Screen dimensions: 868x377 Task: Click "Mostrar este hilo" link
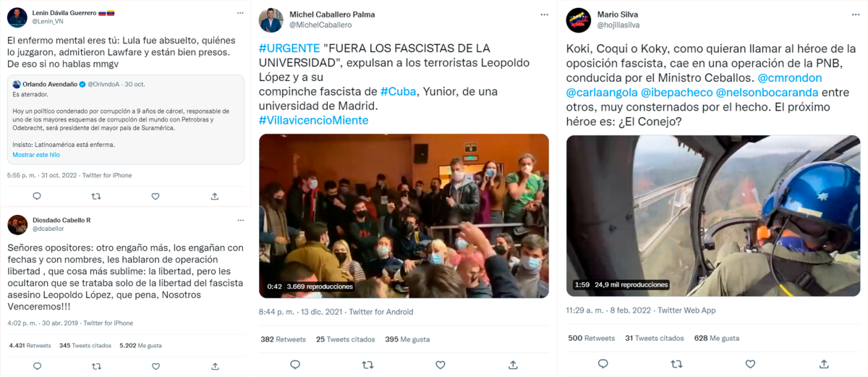(x=36, y=155)
